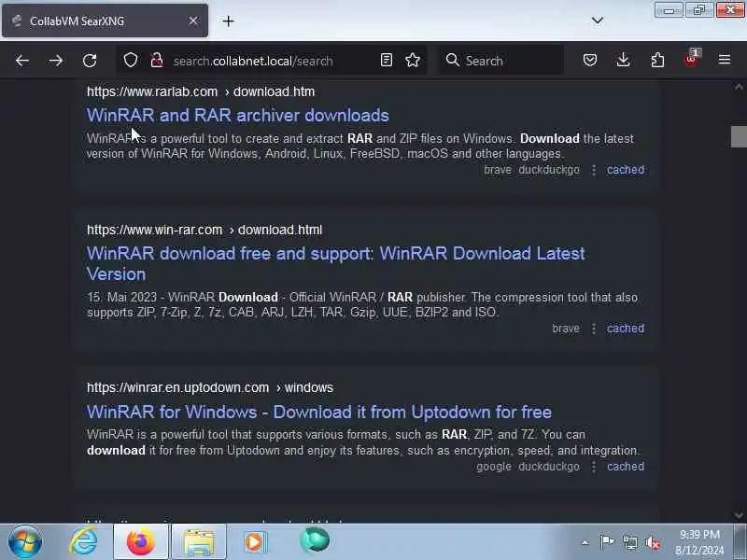Switch to Firefox in the taskbar
Viewport: 747px width, 560px height.
coord(141,542)
